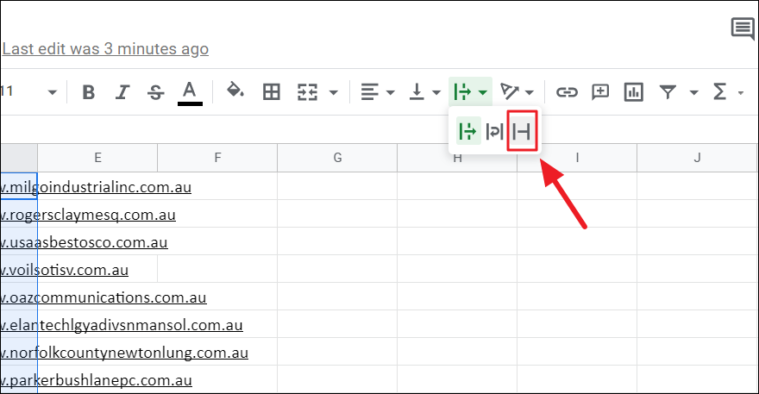The height and width of the screenshot is (394, 759).
Task: Toggle italic formatting
Action: click(x=122, y=91)
